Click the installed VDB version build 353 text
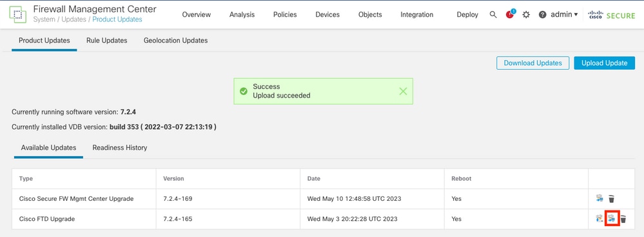This screenshot has height=237, width=644. pos(163,127)
